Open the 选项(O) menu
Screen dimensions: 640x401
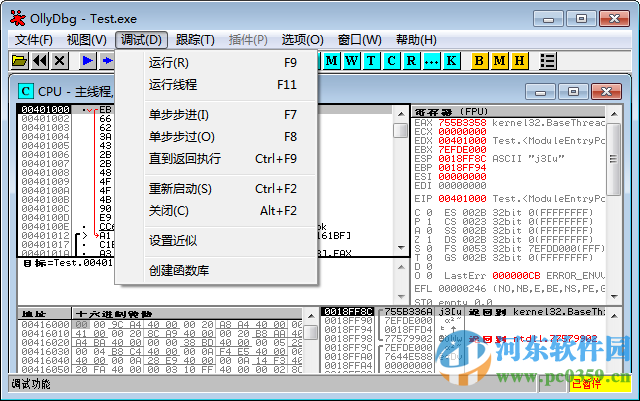[x=302, y=40]
